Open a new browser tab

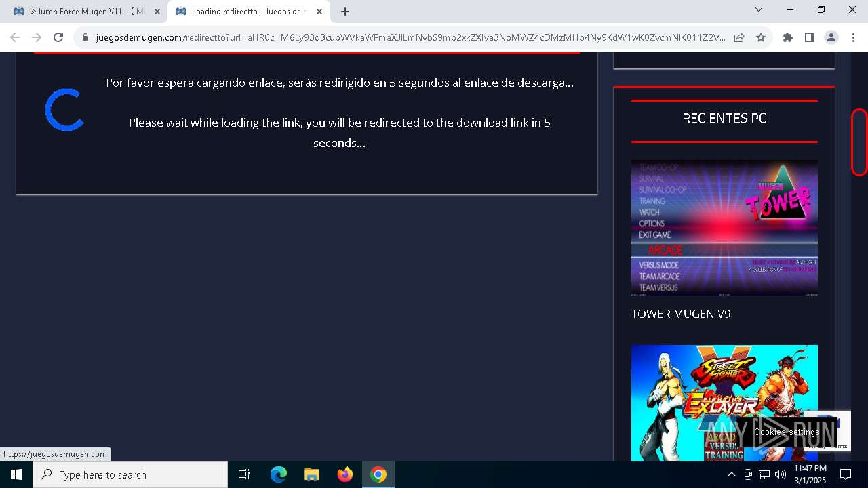(x=345, y=12)
